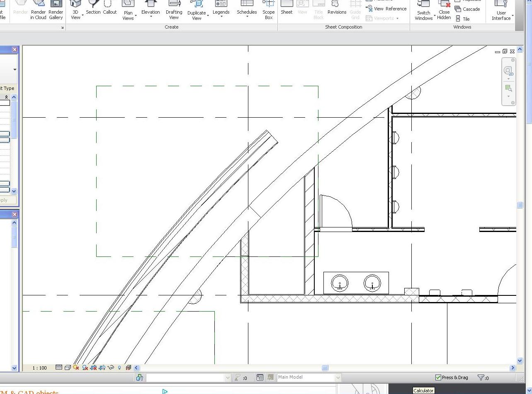Toggle the Press & Drag checkbox
Screen dimensions: 532x394
coord(438,377)
